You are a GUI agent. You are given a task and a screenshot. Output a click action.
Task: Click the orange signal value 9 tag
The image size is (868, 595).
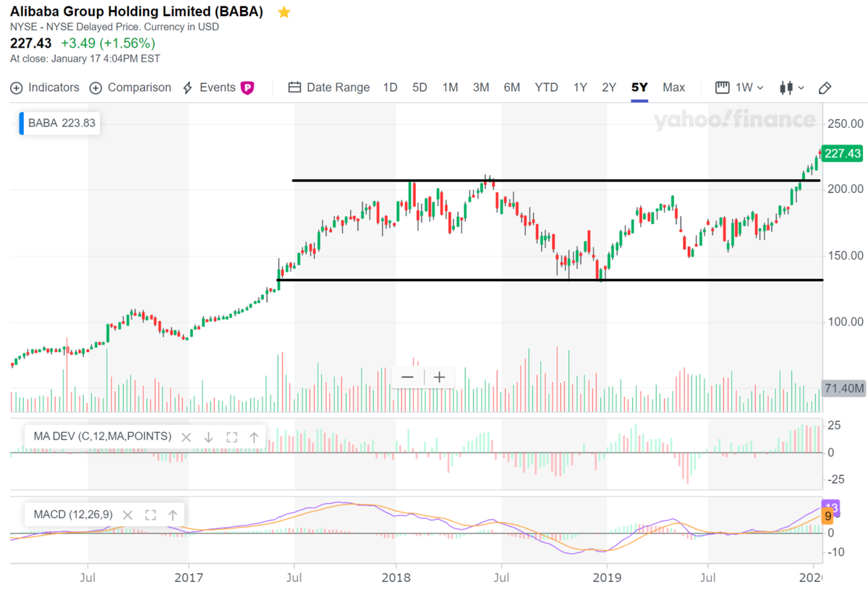tap(828, 518)
